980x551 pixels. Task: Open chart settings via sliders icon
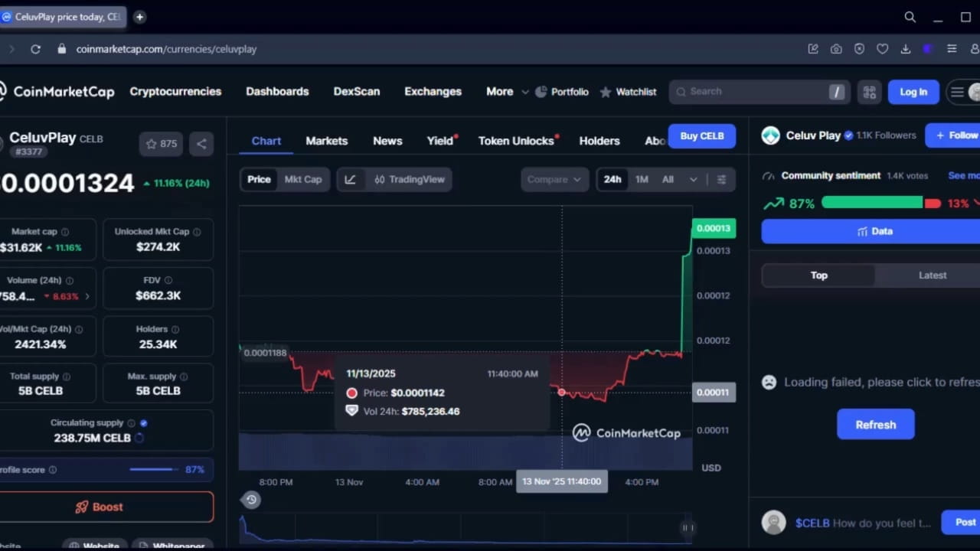pyautogui.click(x=720, y=179)
